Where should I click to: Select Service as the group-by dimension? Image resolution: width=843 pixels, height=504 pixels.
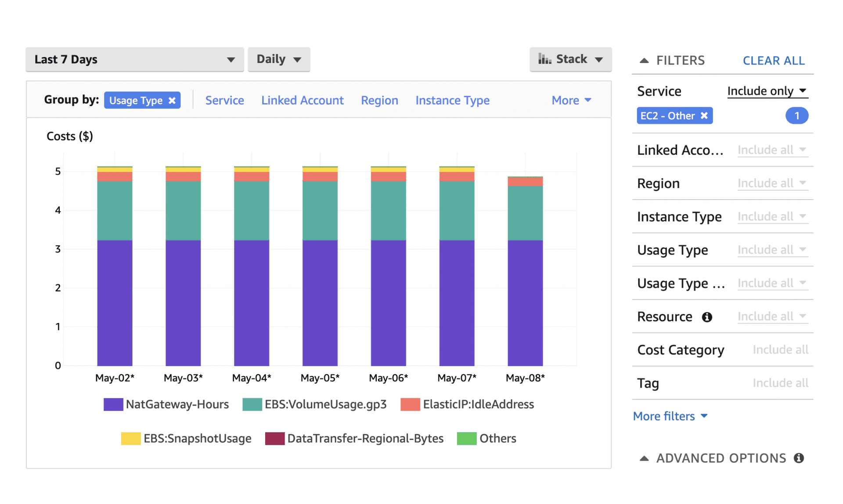tap(224, 100)
